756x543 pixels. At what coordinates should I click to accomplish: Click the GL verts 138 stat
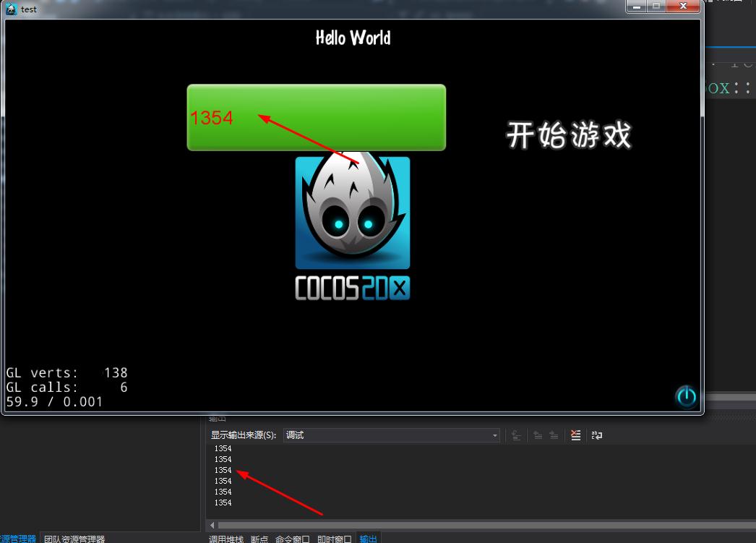click(x=67, y=373)
